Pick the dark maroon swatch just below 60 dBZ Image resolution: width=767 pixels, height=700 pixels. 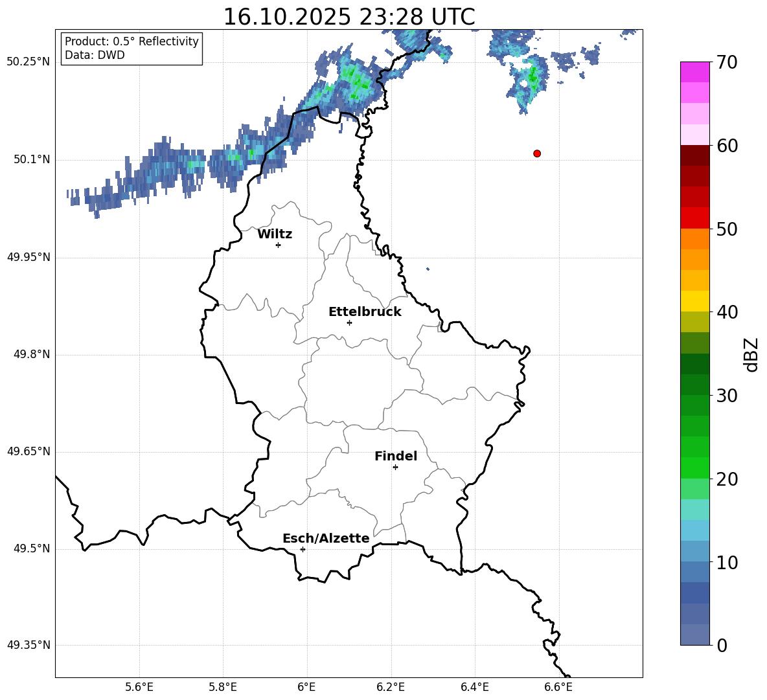[x=694, y=155]
